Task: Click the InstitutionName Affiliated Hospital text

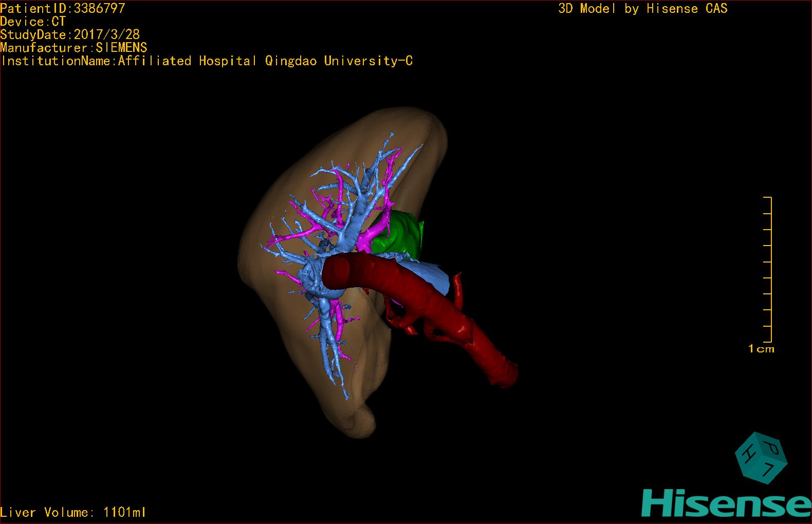Action: pos(207,61)
